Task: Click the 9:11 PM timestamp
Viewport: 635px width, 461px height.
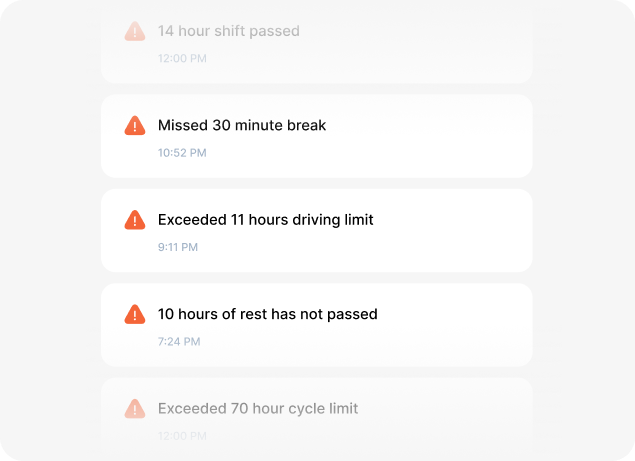Action: tap(178, 247)
